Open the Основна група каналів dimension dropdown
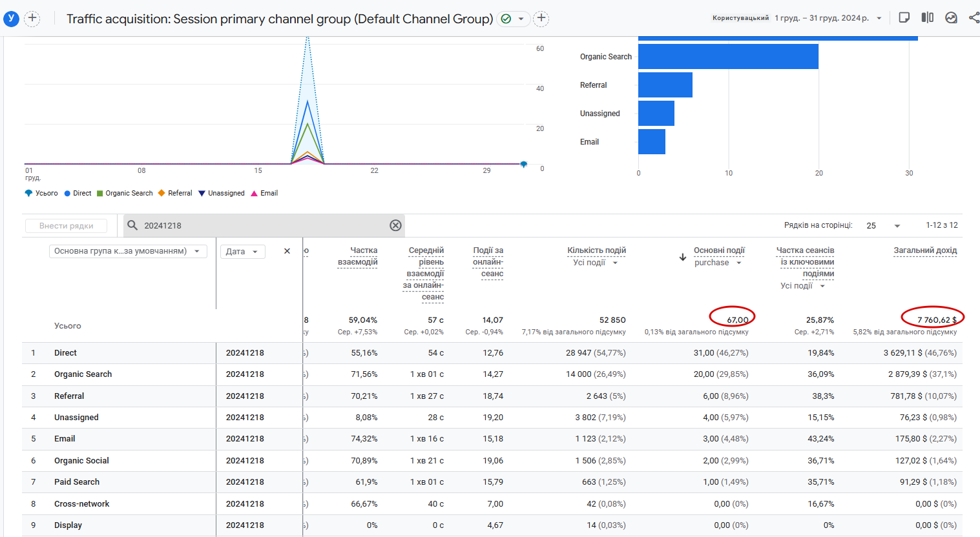980x537 pixels. pyautogui.click(x=128, y=251)
